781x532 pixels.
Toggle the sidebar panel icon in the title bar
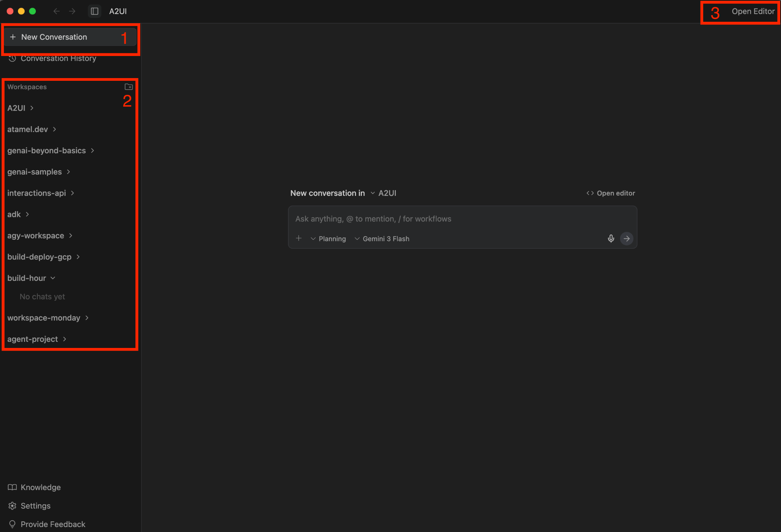tap(95, 11)
